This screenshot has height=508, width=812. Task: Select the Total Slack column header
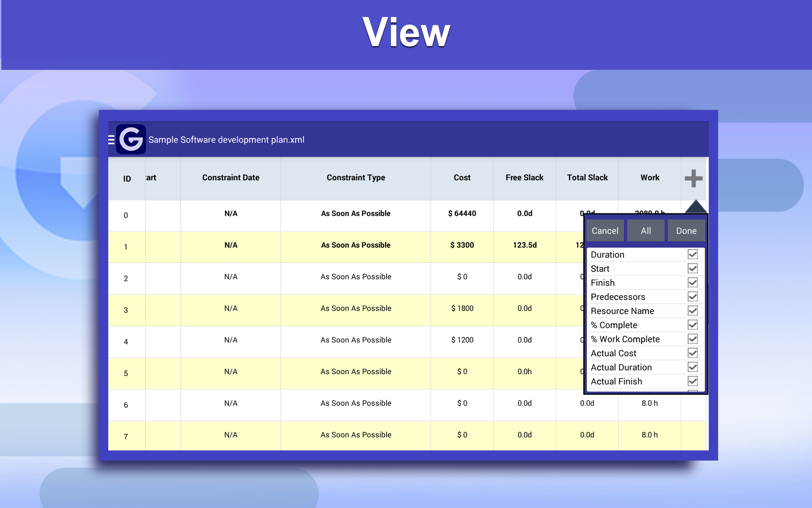(587, 178)
